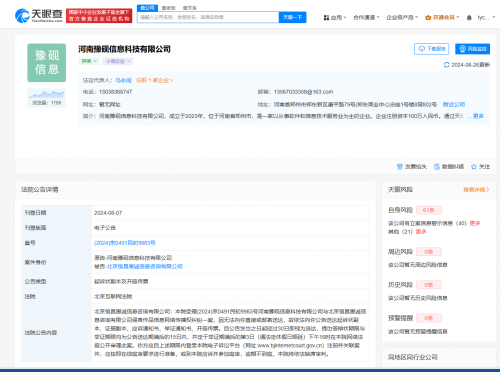Click 更多 beside 其他 (21)
The height and width of the screenshot is (372, 500).
pyautogui.click(x=421, y=232)
